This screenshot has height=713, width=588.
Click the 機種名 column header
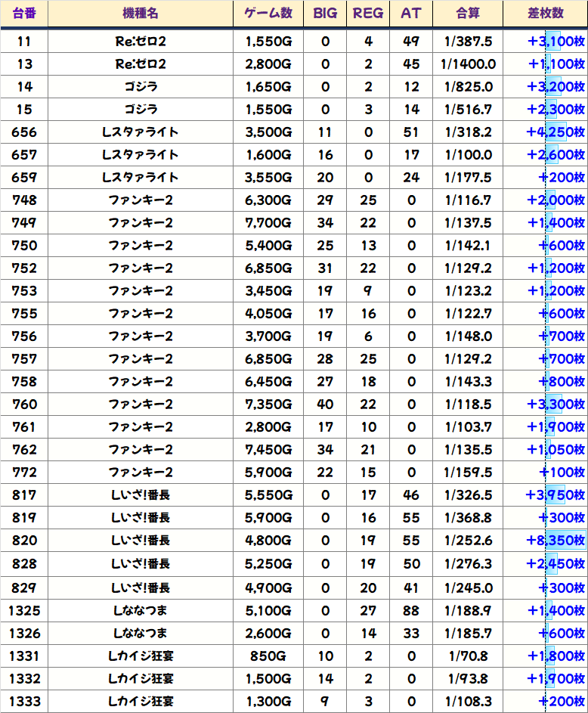coord(141,13)
